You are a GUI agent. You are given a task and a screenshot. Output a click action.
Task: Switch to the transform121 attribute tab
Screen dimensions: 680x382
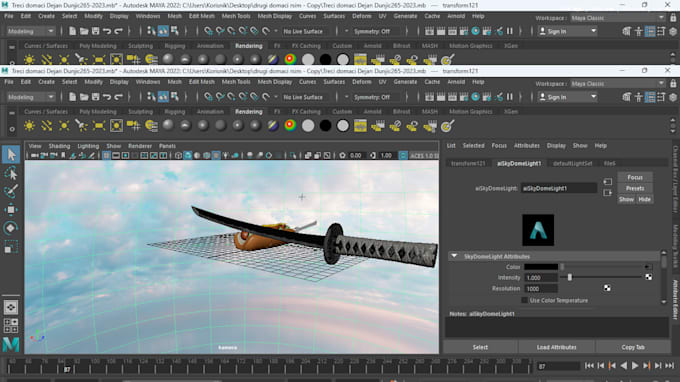[x=468, y=163]
